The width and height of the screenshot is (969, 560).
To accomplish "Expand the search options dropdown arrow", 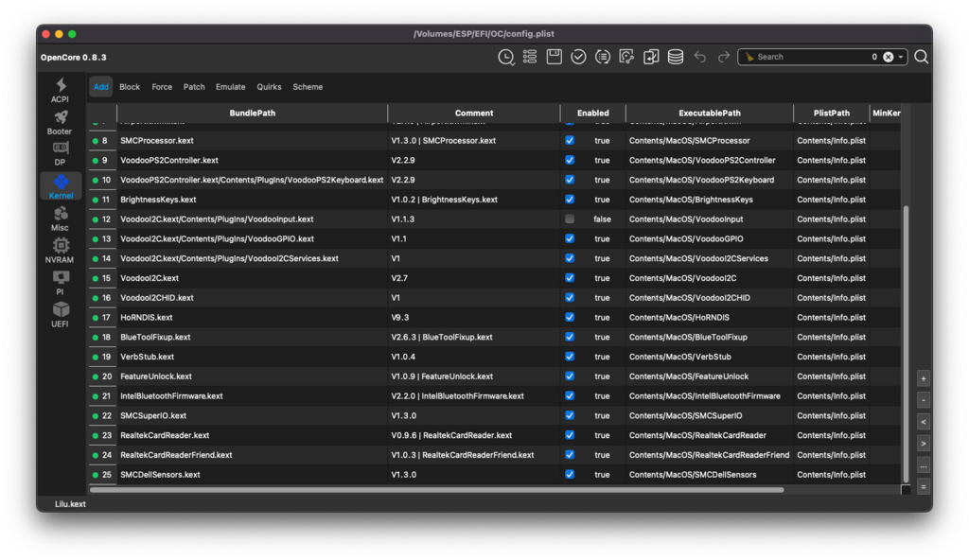I will (x=902, y=57).
